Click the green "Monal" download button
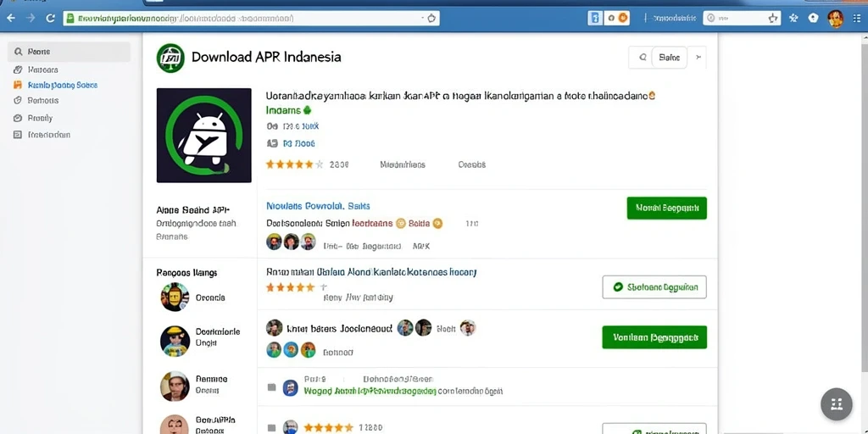 point(666,209)
